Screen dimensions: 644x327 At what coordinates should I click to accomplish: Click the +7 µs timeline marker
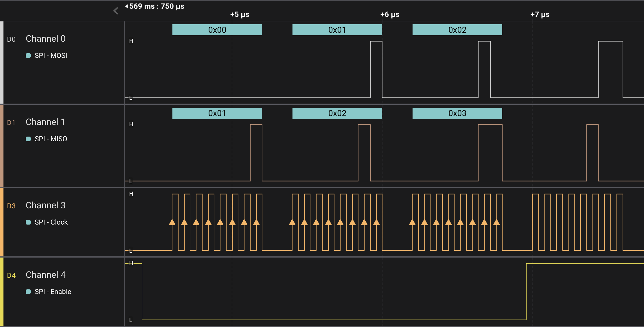[540, 14]
